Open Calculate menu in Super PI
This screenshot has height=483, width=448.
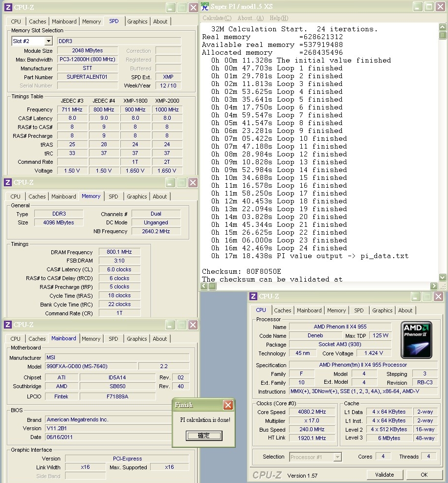point(217,18)
